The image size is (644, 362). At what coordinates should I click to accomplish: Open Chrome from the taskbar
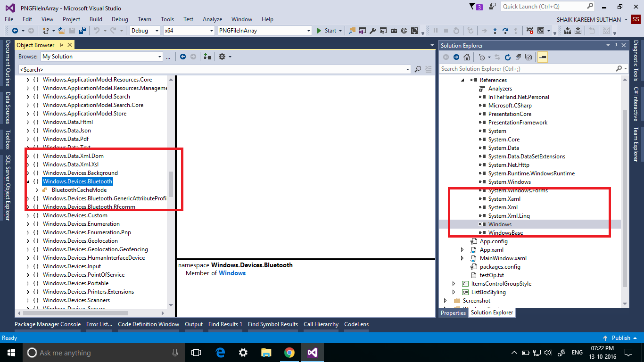(x=289, y=353)
